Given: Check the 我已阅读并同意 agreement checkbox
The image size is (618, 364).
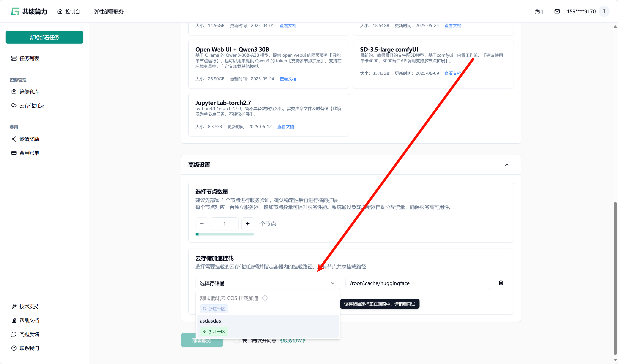Looking at the screenshot, I should coord(237,341).
